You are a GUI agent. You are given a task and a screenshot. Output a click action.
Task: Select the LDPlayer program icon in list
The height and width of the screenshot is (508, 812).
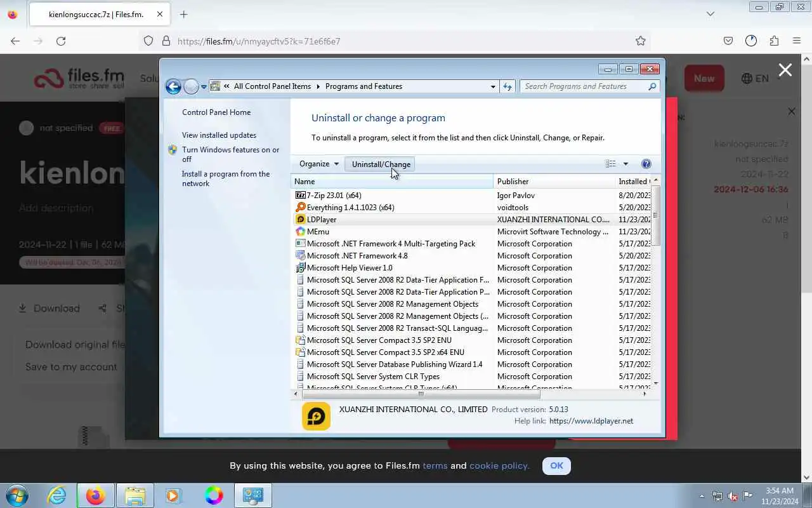click(x=301, y=220)
